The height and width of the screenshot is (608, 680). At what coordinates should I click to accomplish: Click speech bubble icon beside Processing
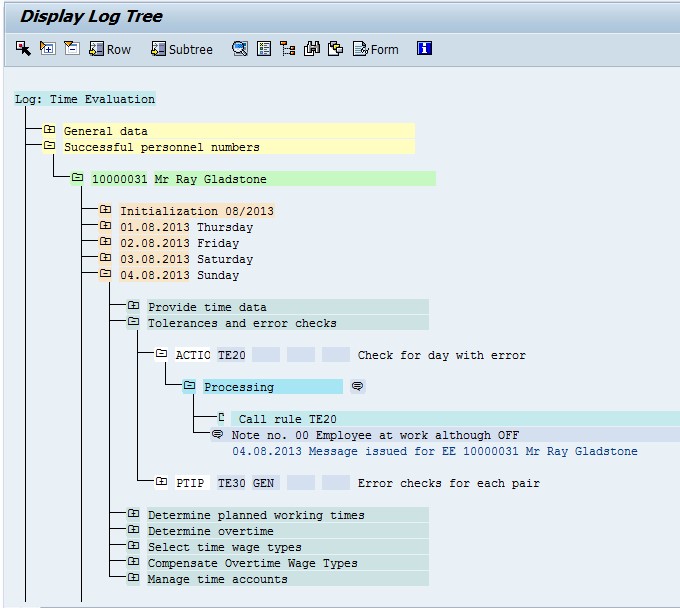pos(357,387)
